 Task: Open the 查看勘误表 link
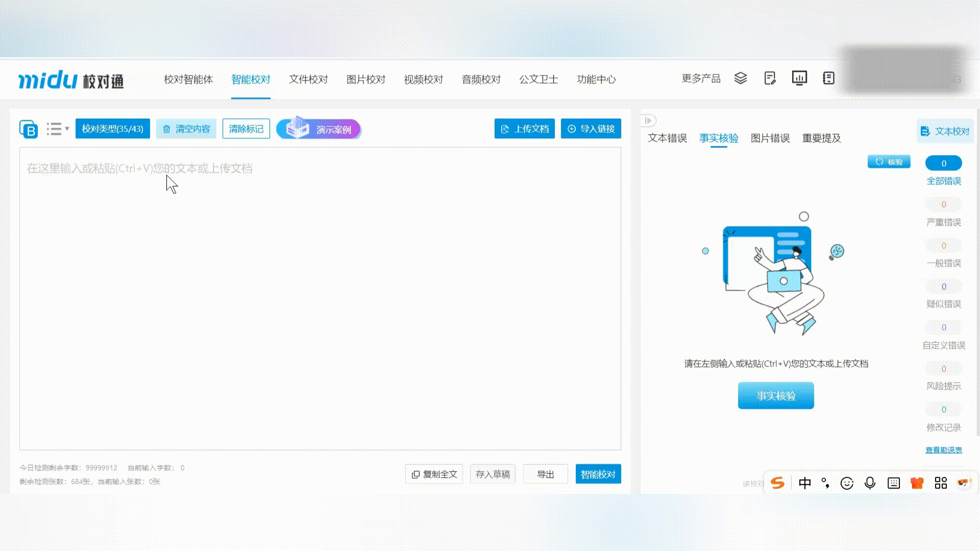(943, 449)
